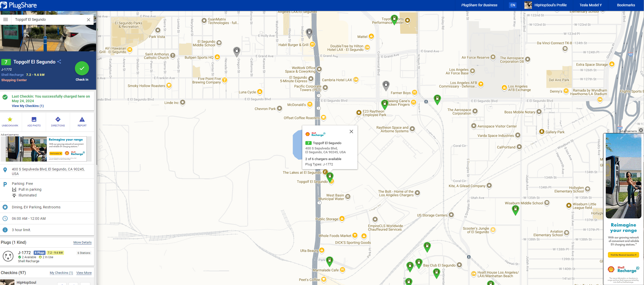Click the PlugShare logo
644x285 pixels.
coord(19,5)
